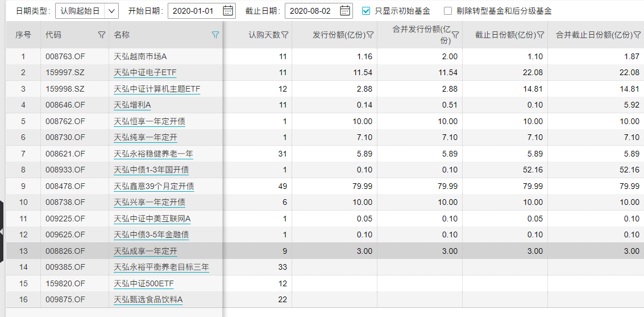Screen dimensions: 644x317
Task: Open fund link 天弘中证计算机主题ETF
Action: click(157, 89)
